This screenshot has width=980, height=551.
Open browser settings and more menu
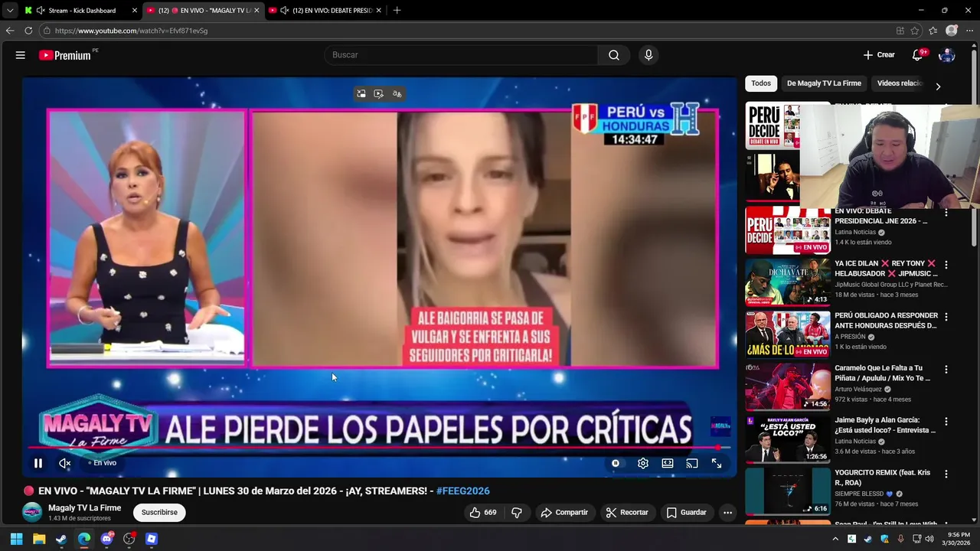(969, 31)
